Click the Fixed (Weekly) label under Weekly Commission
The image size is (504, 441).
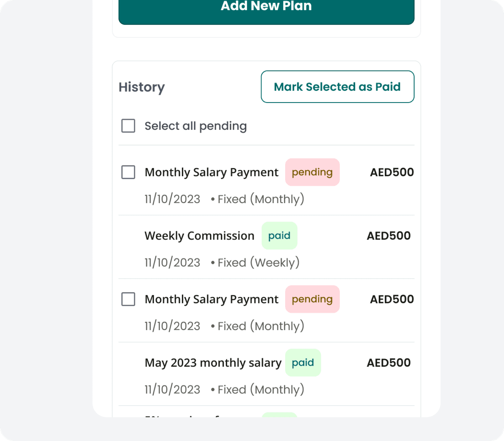click(258, 262)
